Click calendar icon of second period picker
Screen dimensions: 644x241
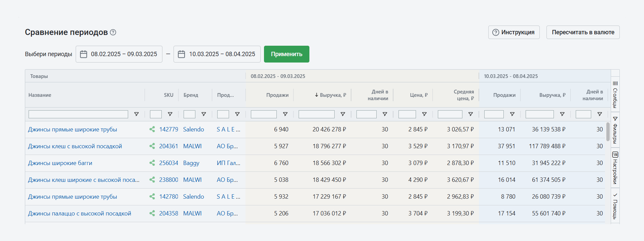(181, 54)
